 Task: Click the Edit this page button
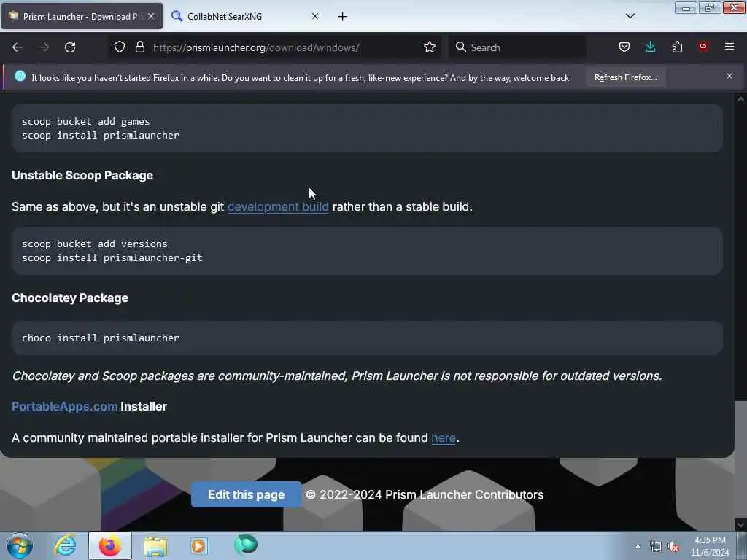click(x=247, y=494)
